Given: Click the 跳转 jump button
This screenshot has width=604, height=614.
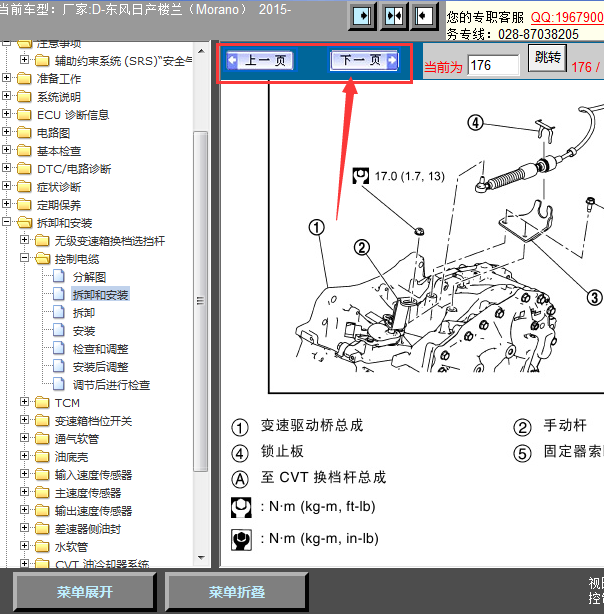Looking at the screenshot, I should [x=547, y=58].
